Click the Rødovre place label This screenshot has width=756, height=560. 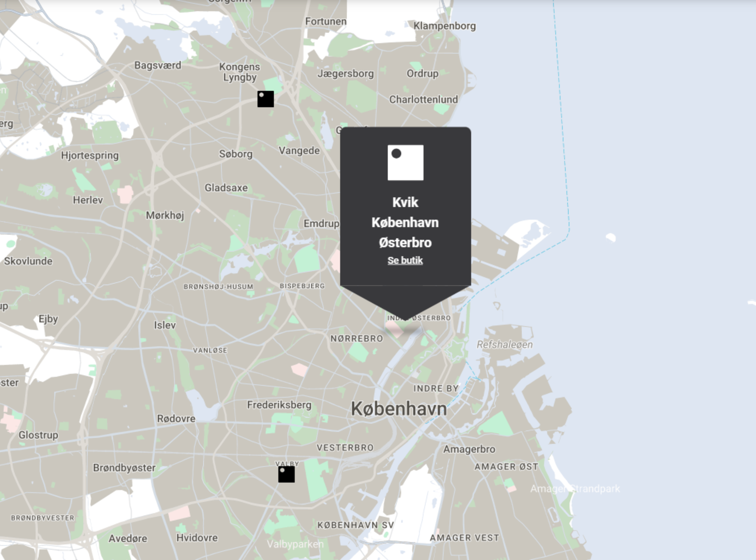(x=176, y=419)
